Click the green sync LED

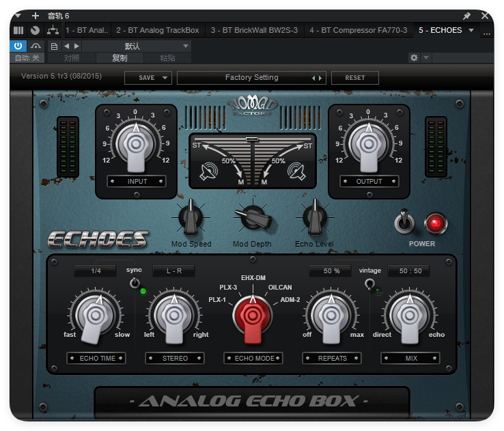pyautogui.click(x=143, y=291)
